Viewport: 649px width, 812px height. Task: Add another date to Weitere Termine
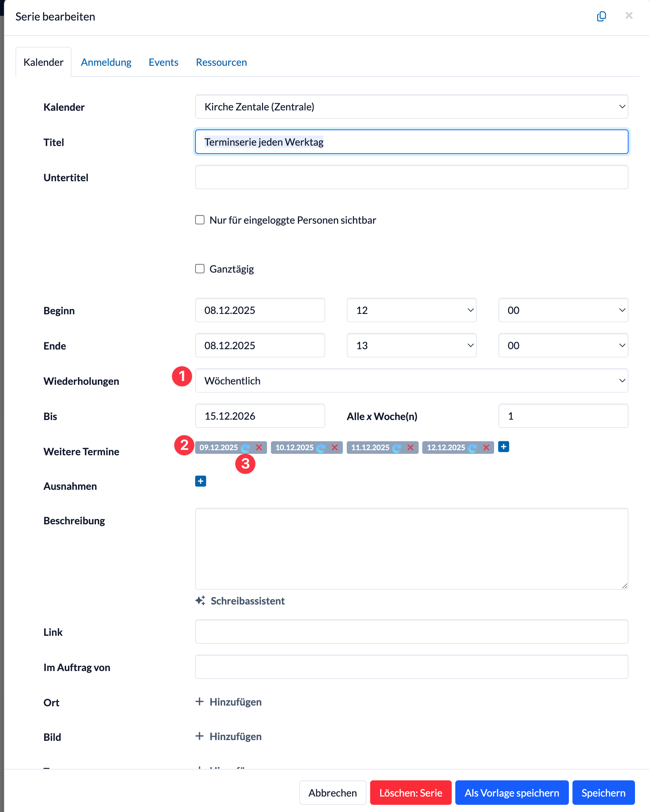pyautogui.click(x=503, y=447)
